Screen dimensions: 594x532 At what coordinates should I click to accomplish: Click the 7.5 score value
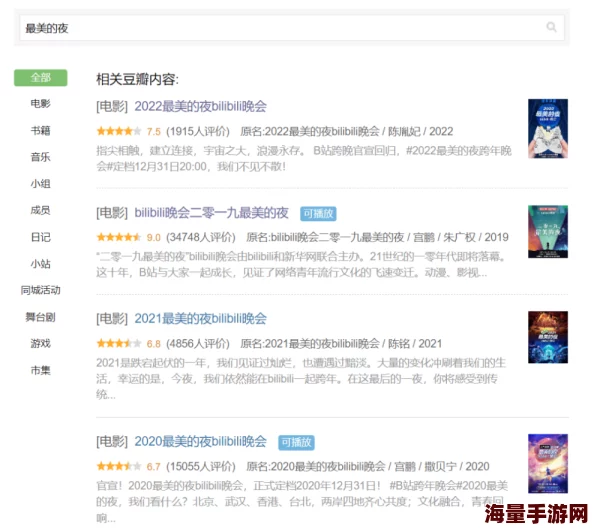pos(153,132)
